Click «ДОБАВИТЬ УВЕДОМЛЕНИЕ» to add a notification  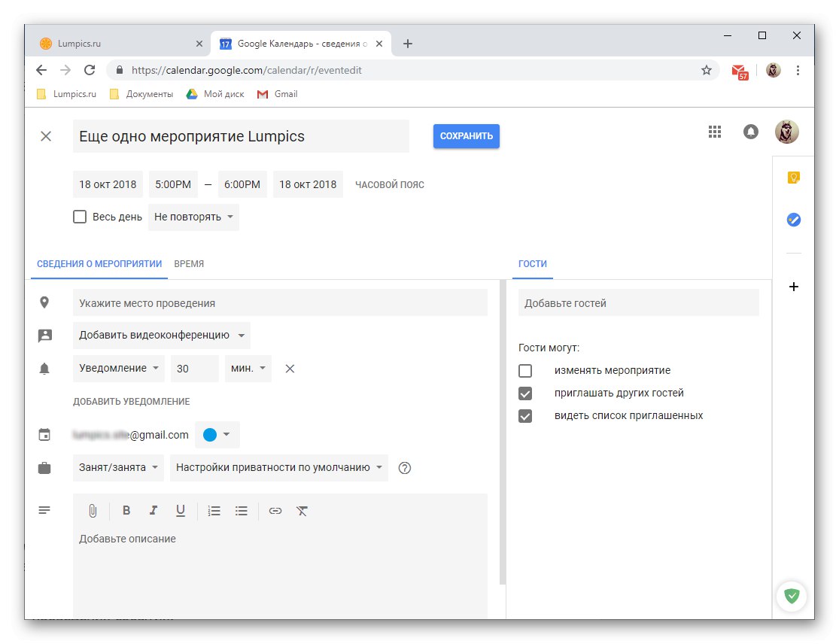click(x=132, y=401)
